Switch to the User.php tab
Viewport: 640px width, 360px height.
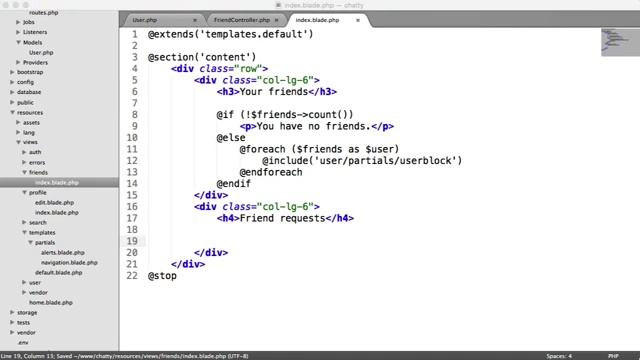click(x=145, y=20)
